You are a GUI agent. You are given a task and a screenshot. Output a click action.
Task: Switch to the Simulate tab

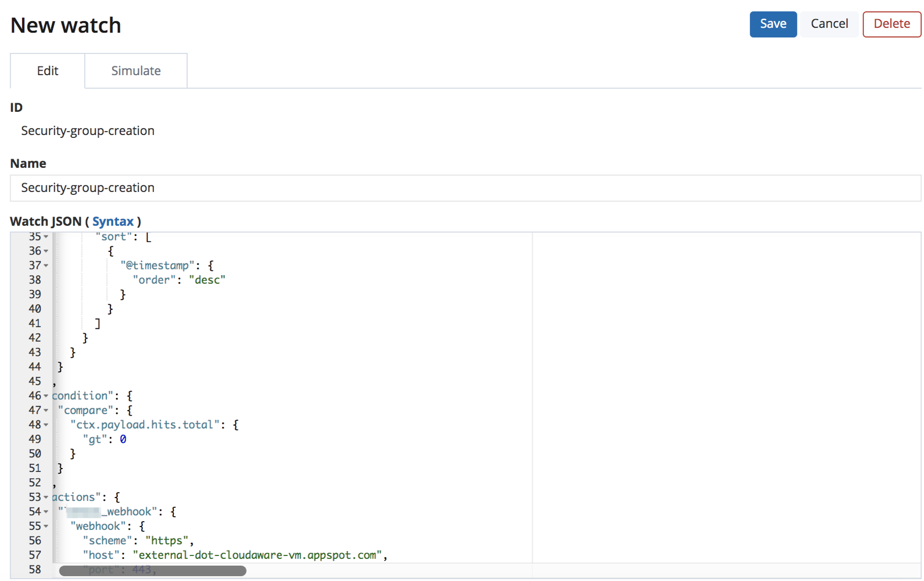click(136, 71)
